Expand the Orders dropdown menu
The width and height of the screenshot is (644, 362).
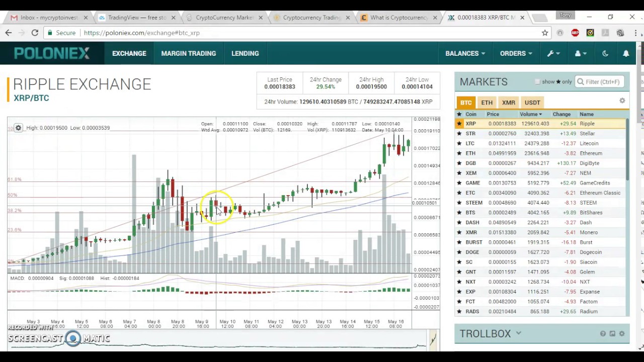click(x=516, y=53)
